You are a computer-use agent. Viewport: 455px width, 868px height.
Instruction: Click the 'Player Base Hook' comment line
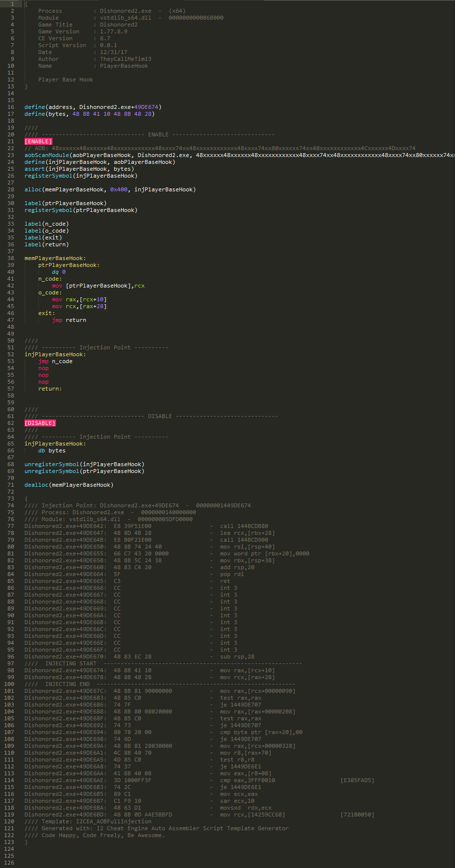point(66,79)
